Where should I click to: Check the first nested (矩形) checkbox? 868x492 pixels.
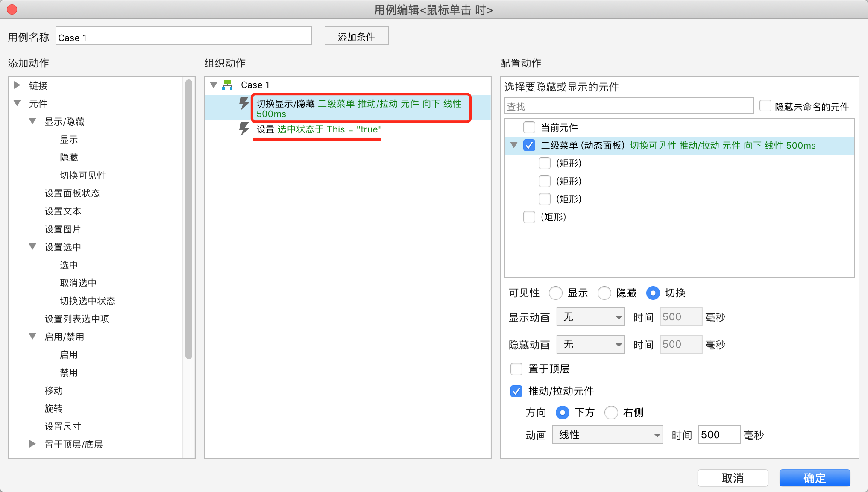coord(545,163)
